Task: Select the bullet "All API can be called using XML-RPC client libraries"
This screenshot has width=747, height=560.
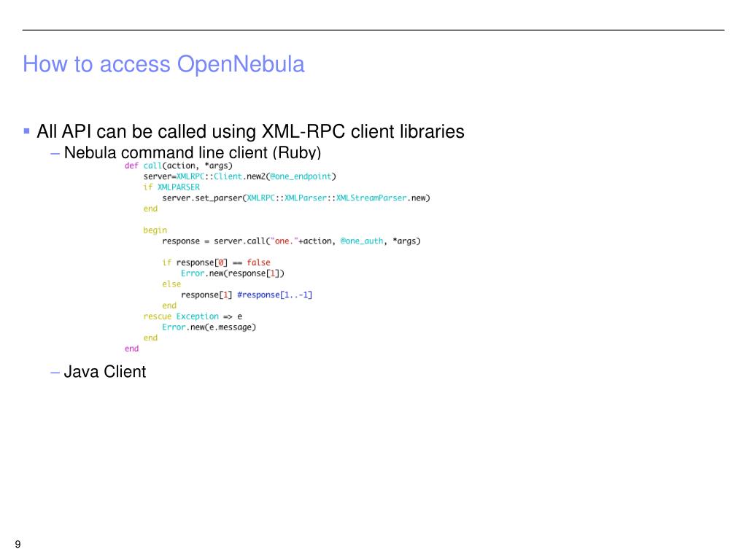Action: [250, 131]
